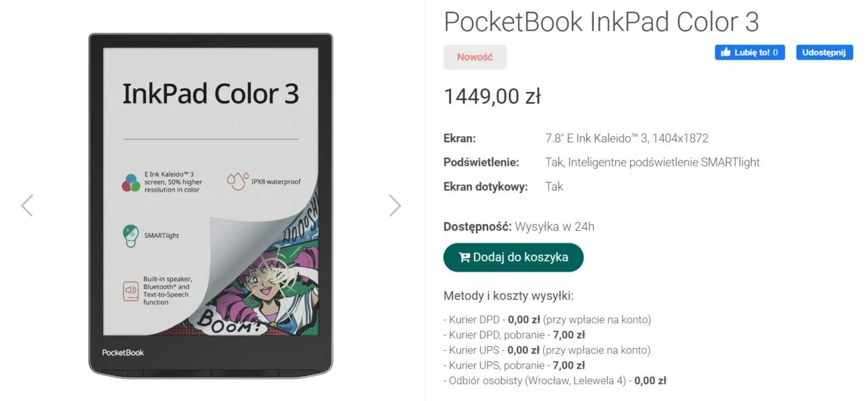
Task: Click the shopping cart icon in button
Action: [465, 257]
